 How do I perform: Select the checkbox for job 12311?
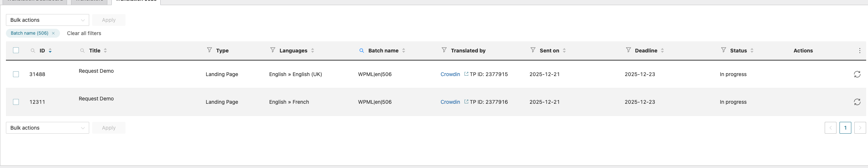pyautogui.click(x=16, y=102)
